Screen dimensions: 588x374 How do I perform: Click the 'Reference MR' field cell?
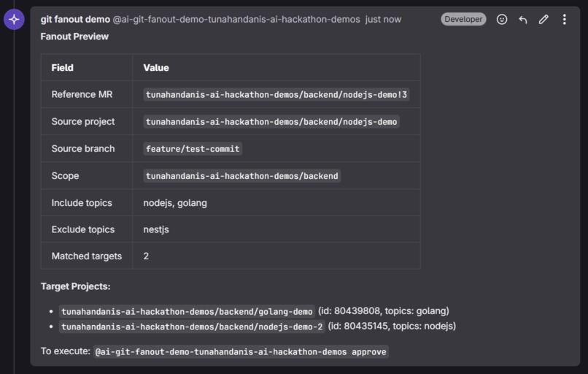click(x=87, y=94)
